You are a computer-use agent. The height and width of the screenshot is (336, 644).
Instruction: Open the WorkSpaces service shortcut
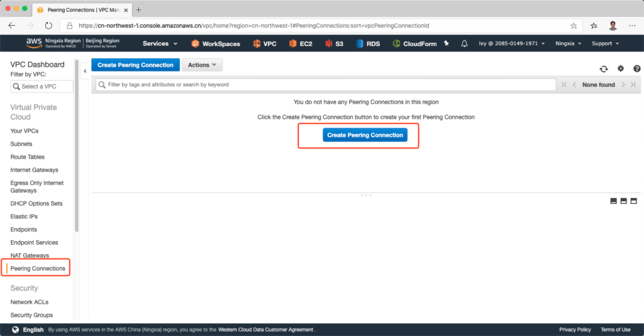coord(216,43)
